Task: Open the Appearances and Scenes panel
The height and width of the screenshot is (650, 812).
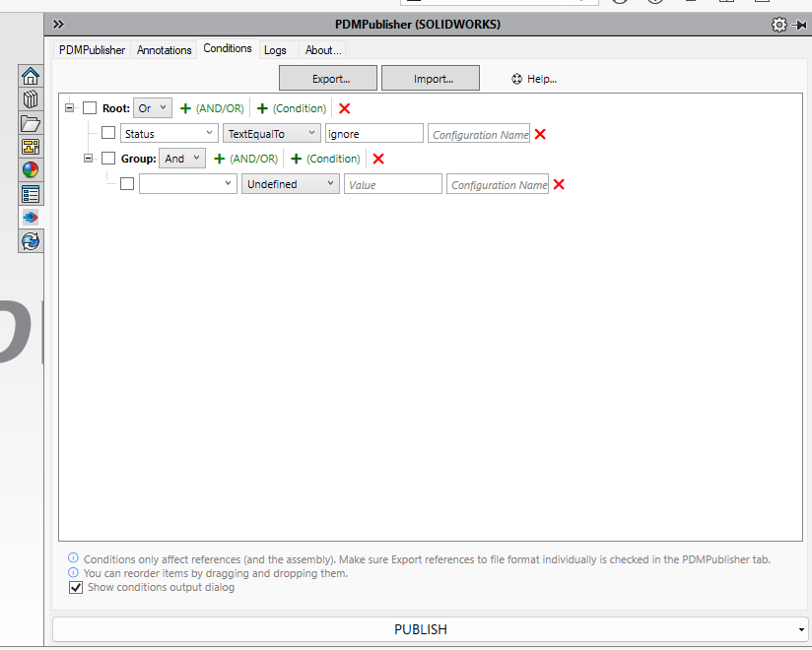Action: 30,169
